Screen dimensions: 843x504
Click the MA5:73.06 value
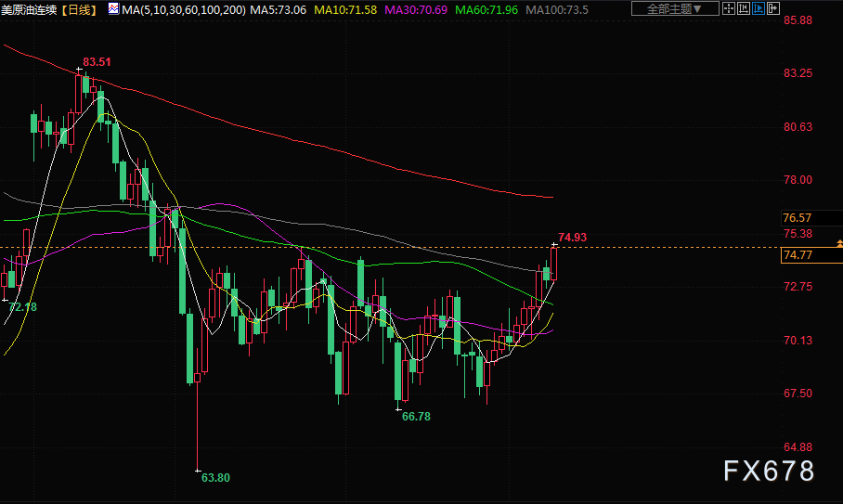(278, 9)
